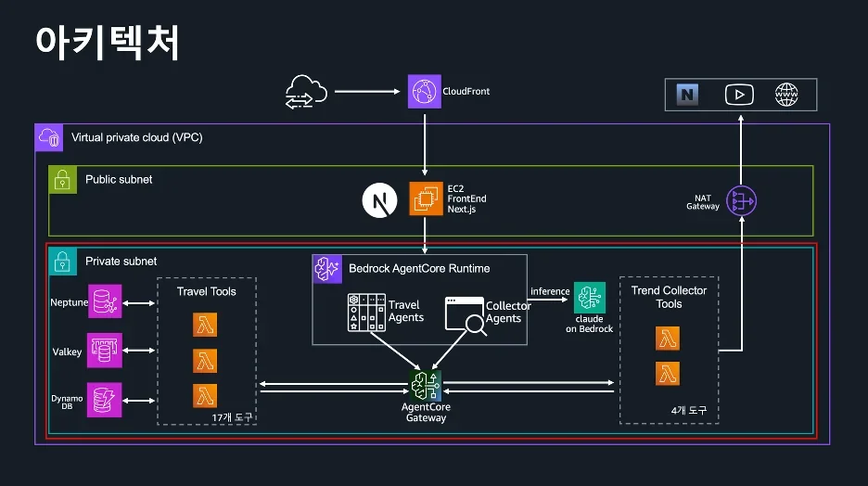
Task: Click the top Lambda in Travel Tools
Action: [205, 325]
